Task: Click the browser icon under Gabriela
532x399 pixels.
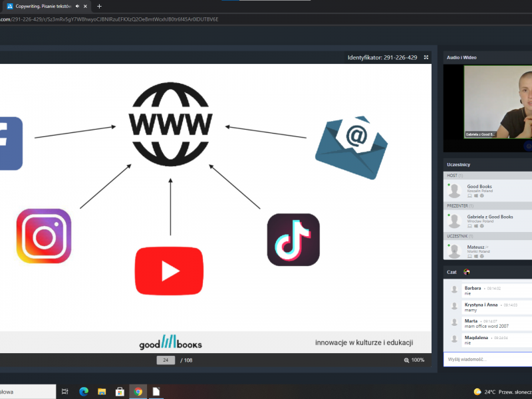Action: [481, 226]
